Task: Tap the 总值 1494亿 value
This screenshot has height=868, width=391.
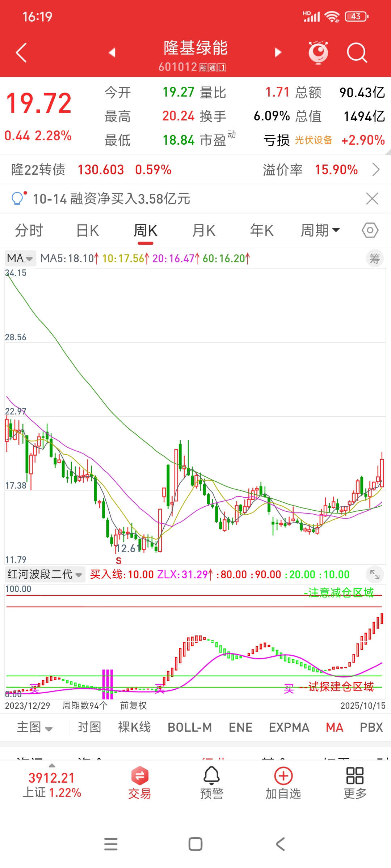Action: click(x=364, y=116)
